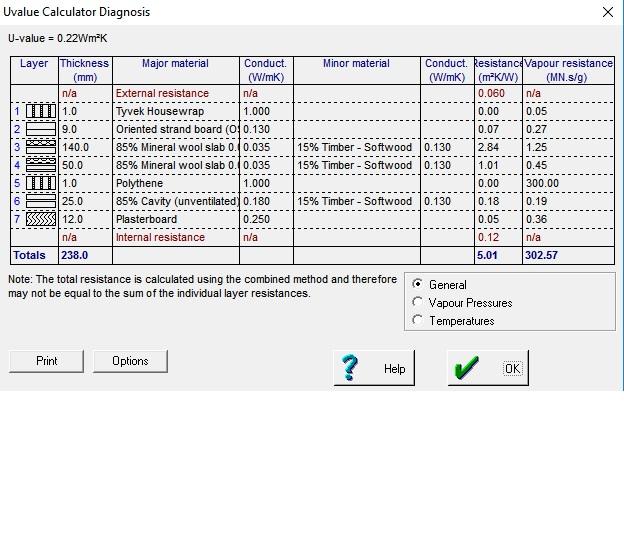
Task: Click the green checkmark OK icon
Action: pyautogui.click(x=466, y=368)
